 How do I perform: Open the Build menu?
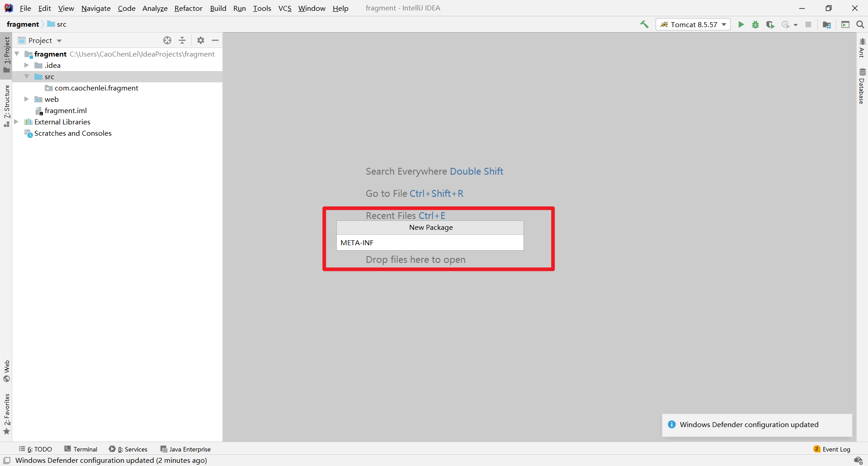pos(218,8)
